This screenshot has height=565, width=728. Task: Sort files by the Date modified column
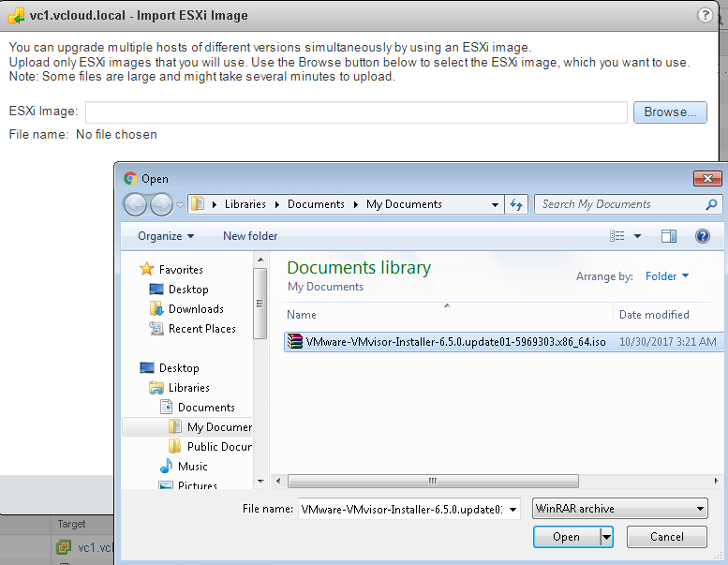(x=654, y=315)
